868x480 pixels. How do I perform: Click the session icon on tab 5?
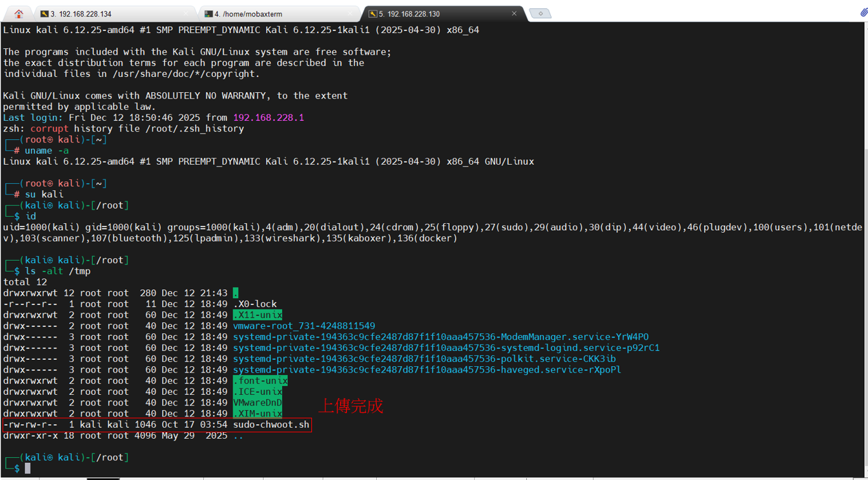[x=372, y=13]
